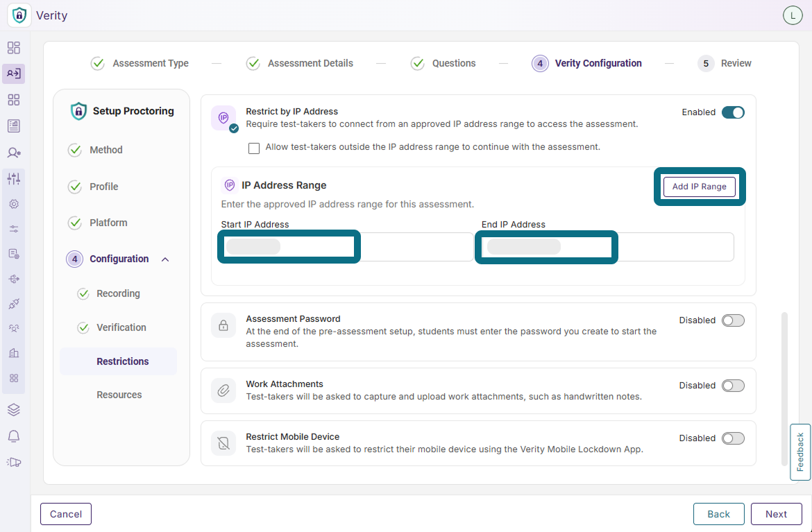This screenshot has height=532, width=812.
Task: Click the End IP Address input field
Action: coord(607,247)
